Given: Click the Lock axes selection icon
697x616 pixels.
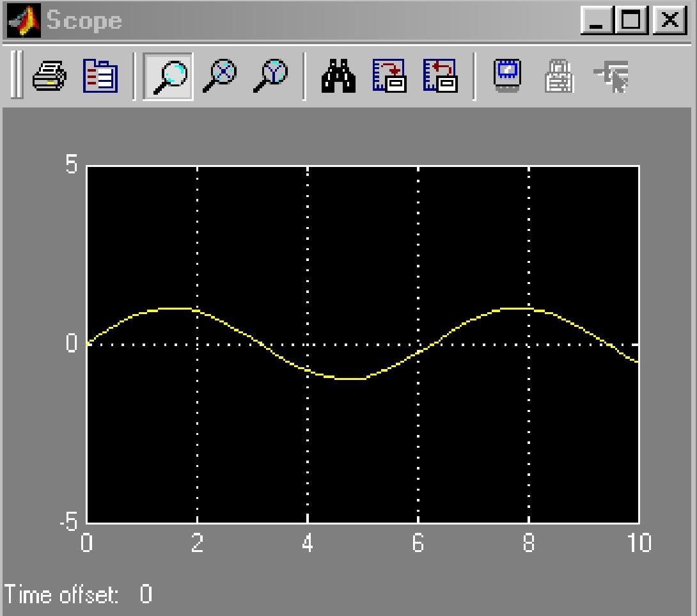Looking at the screenshot, I should click(x=559, y=77).
